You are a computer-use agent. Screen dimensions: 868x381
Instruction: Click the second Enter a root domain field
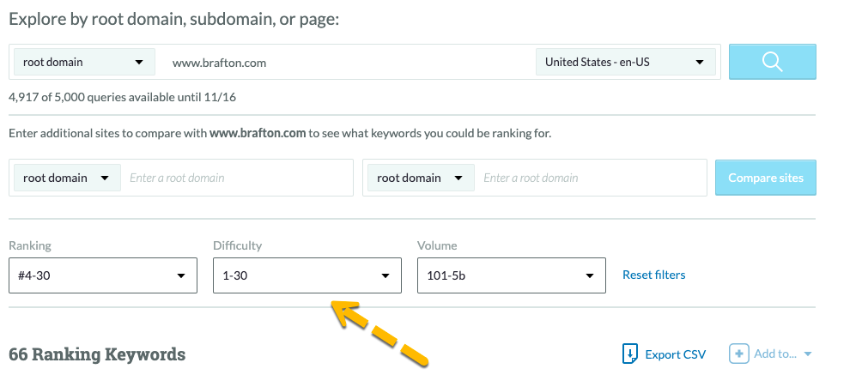592,178
